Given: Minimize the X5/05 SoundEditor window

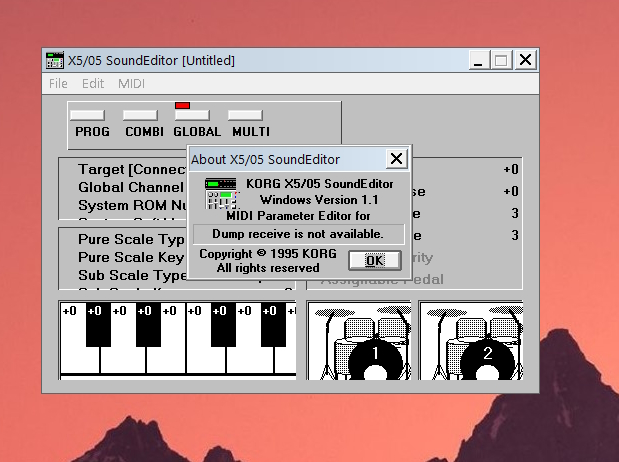Looking at the screenshot, I should pyautogui.click(x=478, y=60).
